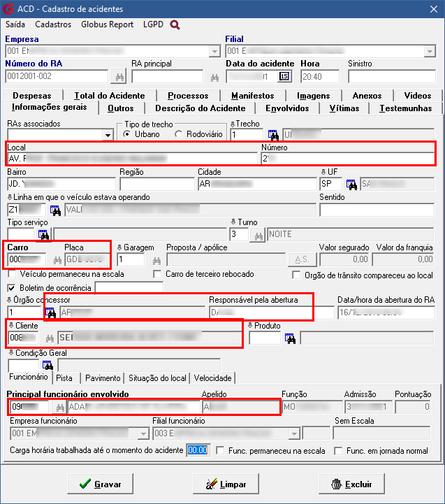Switch to Processos tab
The height and width of the screenshot is (504, 445).
(188, 96)
